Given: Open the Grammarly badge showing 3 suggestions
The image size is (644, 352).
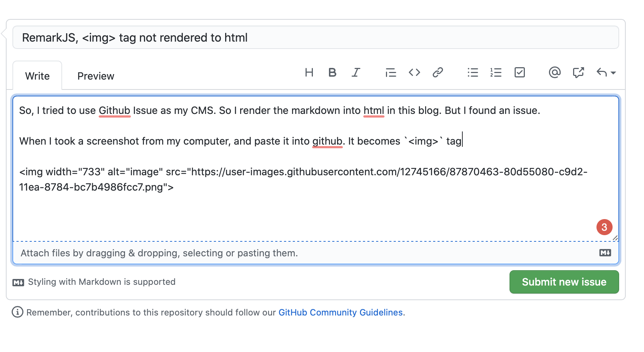Looking at the screenshot, I should coord(604,227).
